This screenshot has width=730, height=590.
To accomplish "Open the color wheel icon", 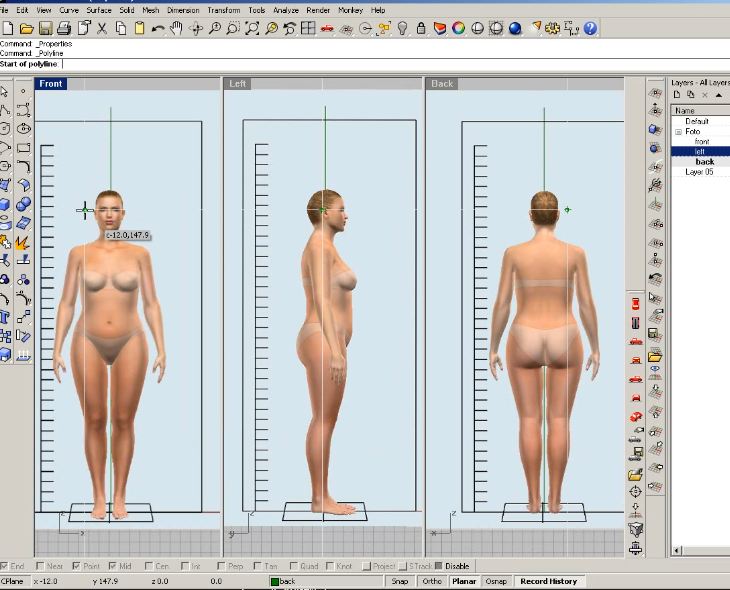I will tap(459, 29).
